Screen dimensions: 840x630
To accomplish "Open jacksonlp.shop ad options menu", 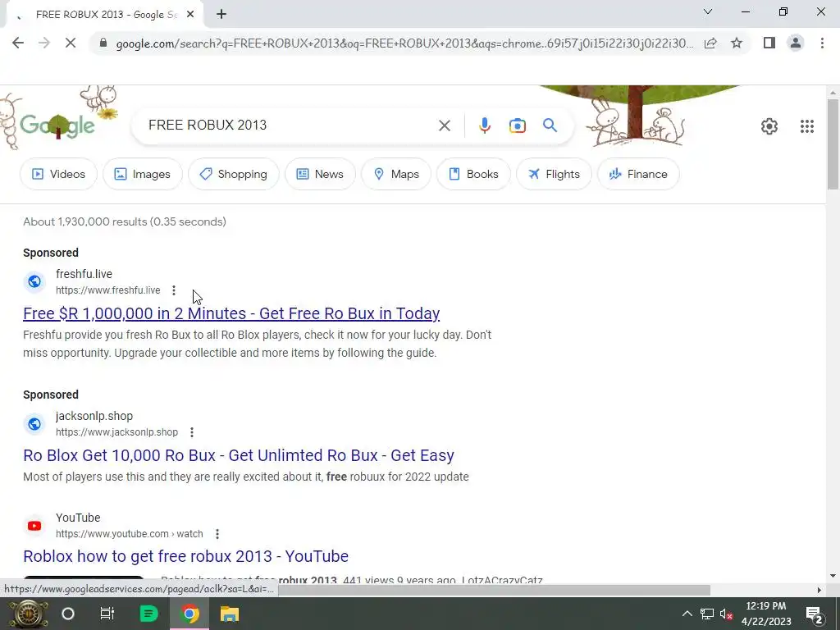I will tap(192, 432).
